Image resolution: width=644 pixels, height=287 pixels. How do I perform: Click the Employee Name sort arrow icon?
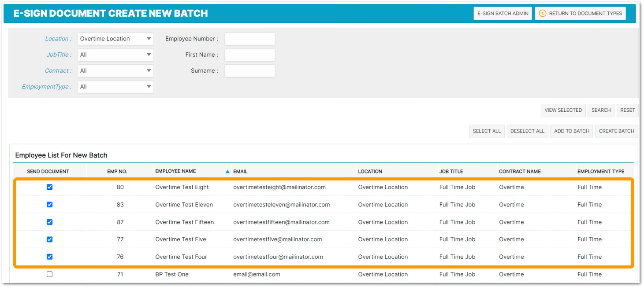point(227,172)
